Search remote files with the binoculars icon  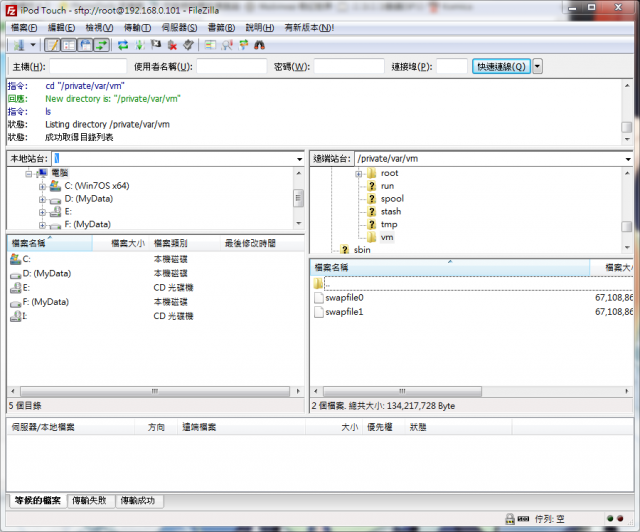click(260, 45)
